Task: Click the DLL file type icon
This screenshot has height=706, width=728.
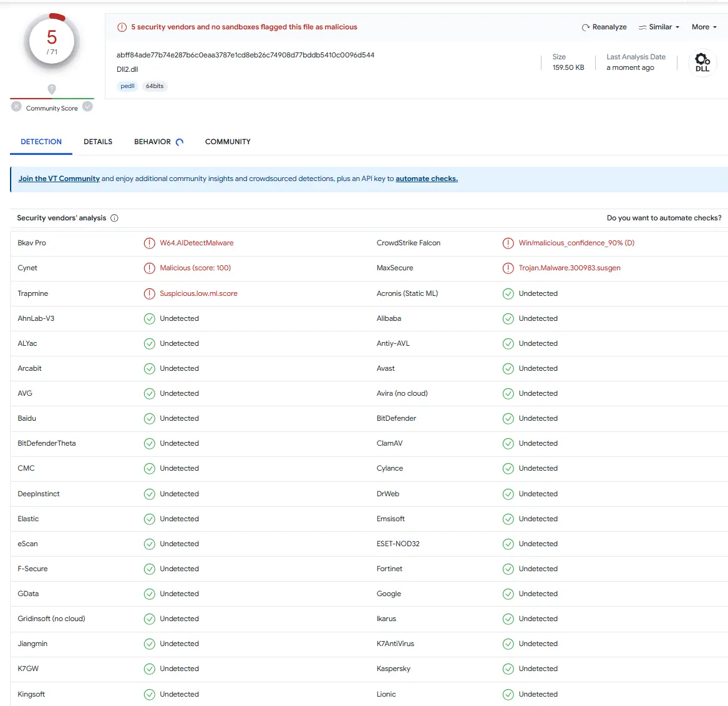Action: (702, 62)
